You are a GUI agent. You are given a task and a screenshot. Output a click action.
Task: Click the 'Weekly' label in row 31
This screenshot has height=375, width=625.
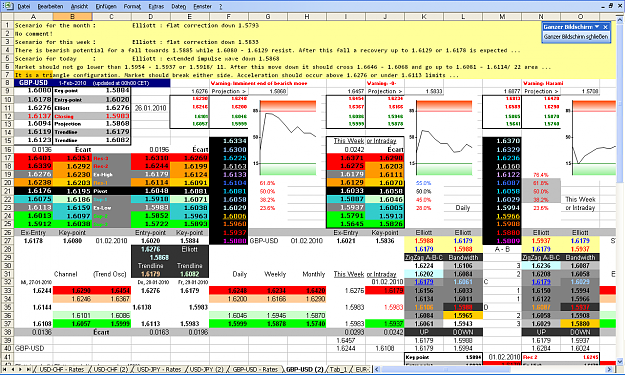[x=275, y=274]
